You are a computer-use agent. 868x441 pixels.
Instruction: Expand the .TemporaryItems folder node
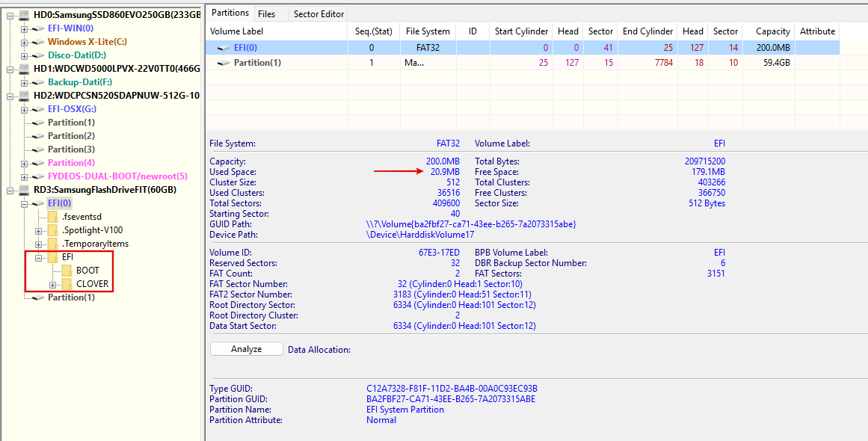point(38,244)
